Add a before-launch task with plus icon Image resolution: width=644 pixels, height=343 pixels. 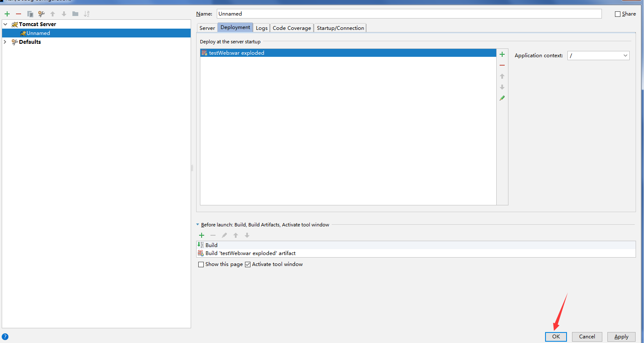202,235
